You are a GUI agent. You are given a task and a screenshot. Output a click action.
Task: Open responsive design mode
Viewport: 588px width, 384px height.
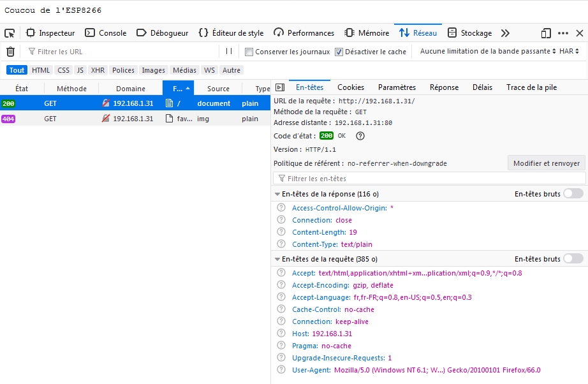(545, 33)
